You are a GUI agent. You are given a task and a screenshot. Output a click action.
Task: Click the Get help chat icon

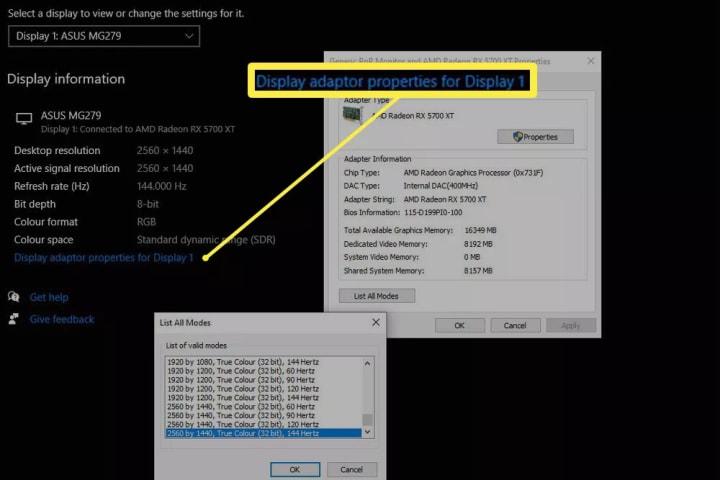point(14,297)
